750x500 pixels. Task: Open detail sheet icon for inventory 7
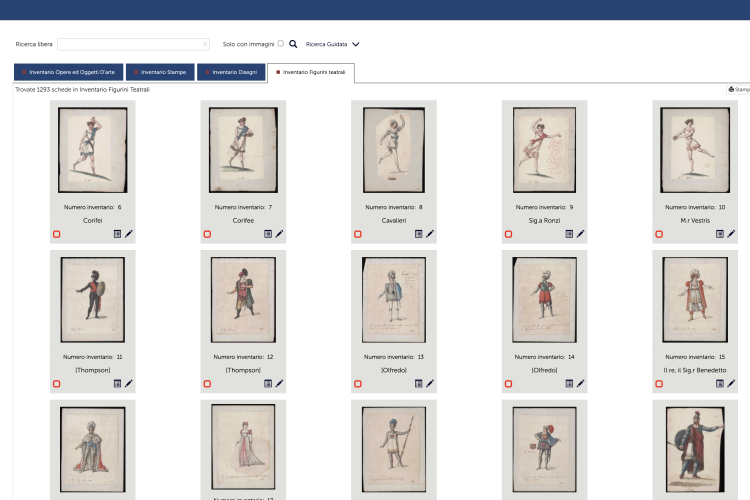point(268,234)
